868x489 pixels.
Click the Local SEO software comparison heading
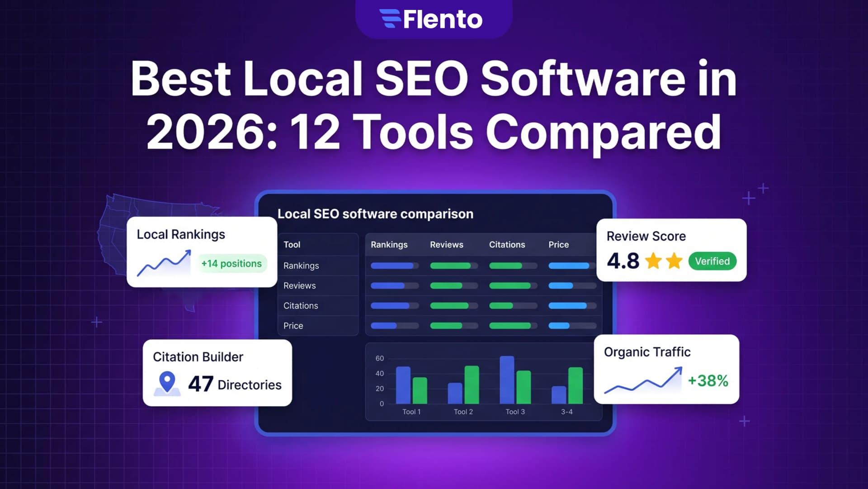click(375, 214)
